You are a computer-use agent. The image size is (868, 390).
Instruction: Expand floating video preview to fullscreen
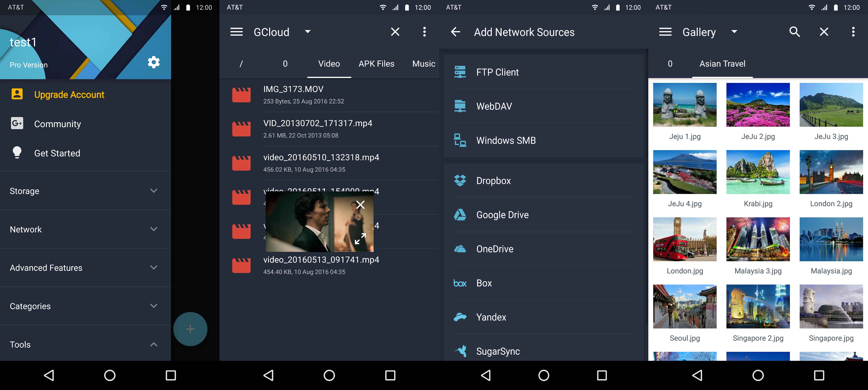point(360,238)
